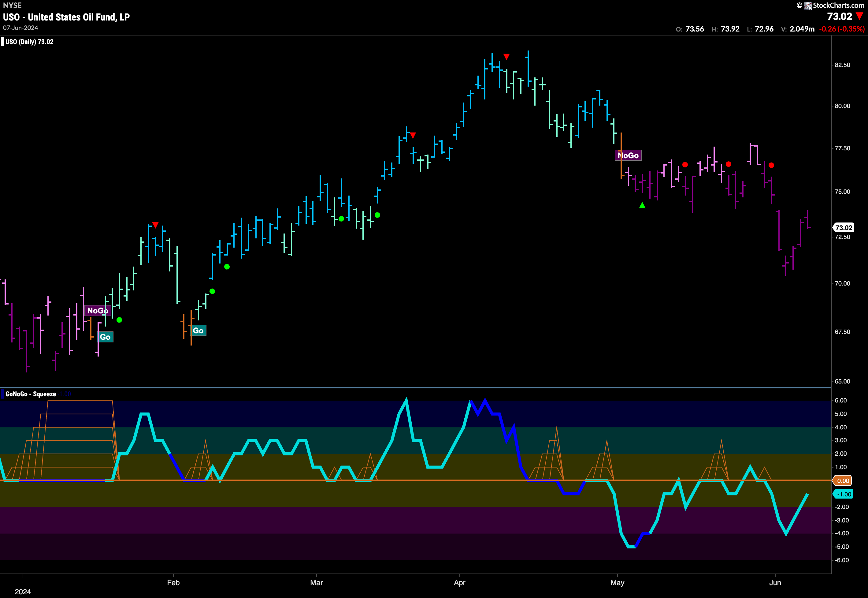Screen dimensions: 868x598
Task: Click the January NoGo signal label
Action: (x=98, y=311)
